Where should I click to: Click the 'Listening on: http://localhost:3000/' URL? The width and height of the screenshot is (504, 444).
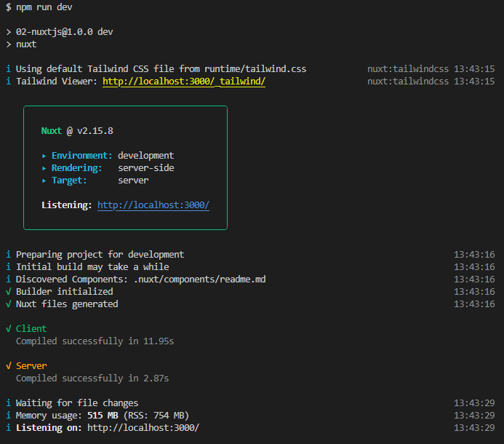pyautogui.click(x=143, y=427)
